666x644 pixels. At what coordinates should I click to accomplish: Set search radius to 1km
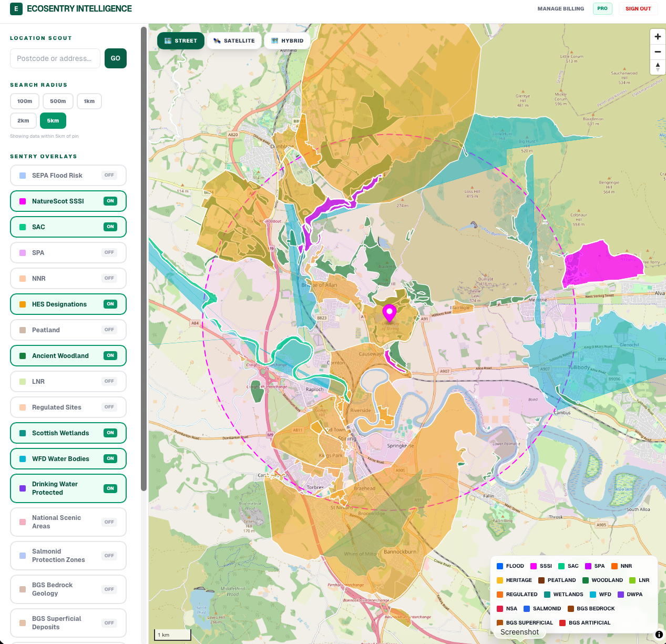tap(89, 101)
